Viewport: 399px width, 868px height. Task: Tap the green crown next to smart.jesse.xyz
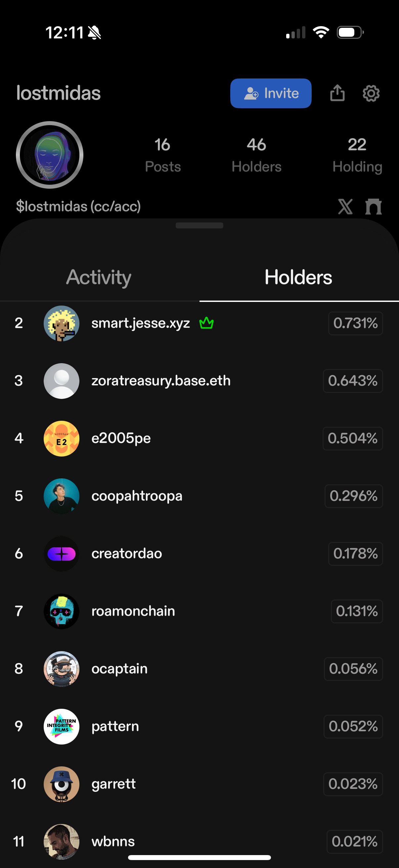click(x=206, y=323)
